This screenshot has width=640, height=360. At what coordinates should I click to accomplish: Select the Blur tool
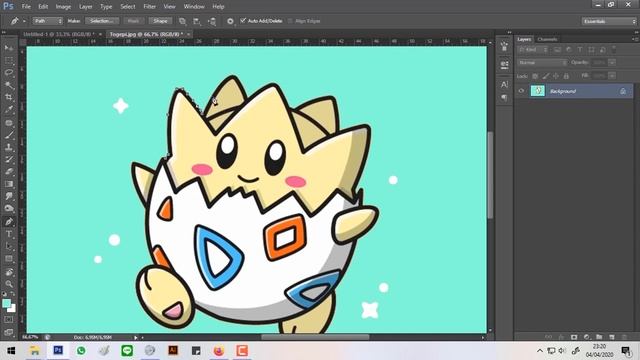coord(9,196)
